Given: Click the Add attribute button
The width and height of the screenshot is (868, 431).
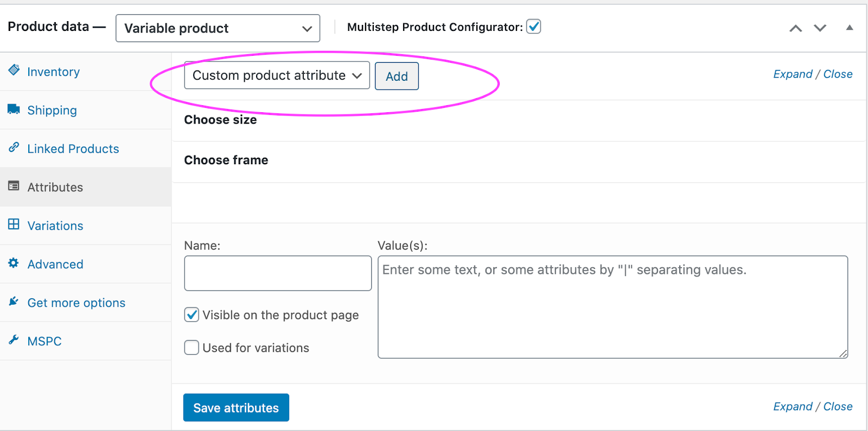Looking at the screenshot, I should [397, 76].
